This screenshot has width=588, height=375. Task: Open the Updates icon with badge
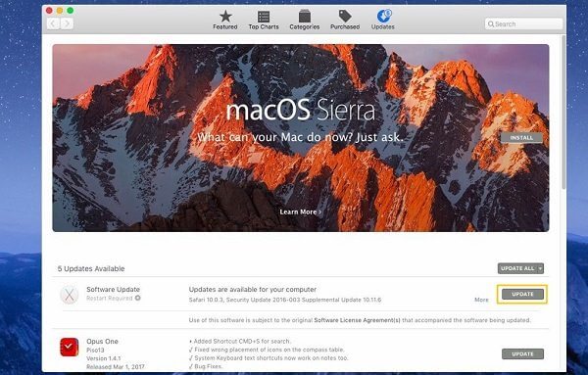pyautogui.click(x=384, y=16)
